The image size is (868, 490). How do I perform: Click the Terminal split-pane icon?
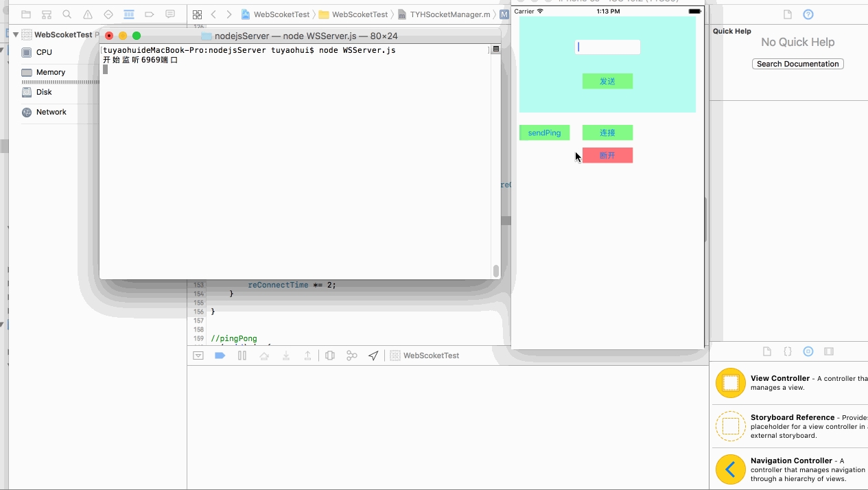pyautogui.click(x=496, y=49)
